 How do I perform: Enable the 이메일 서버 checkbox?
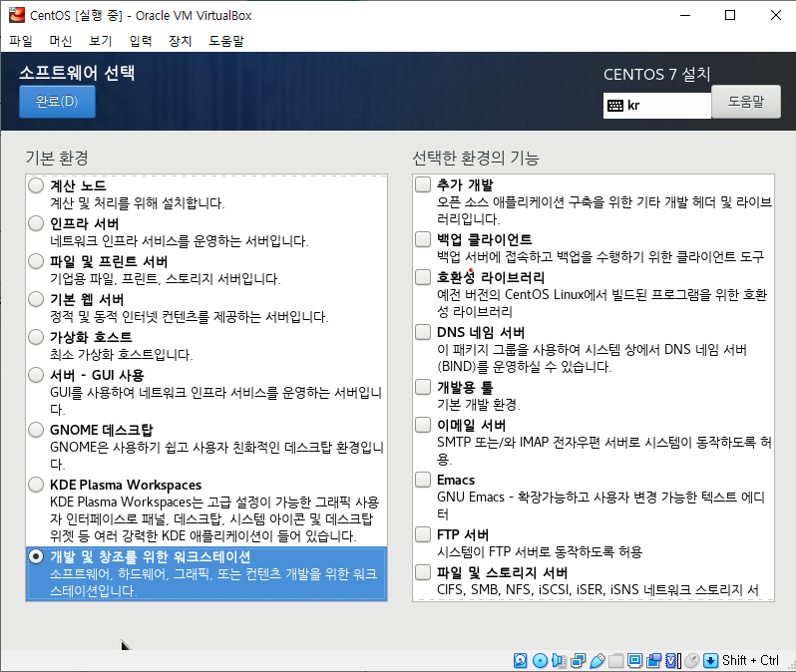(423, 425)
